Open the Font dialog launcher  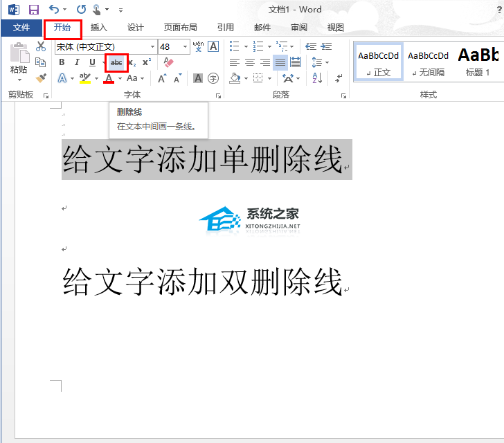(218, 96)
